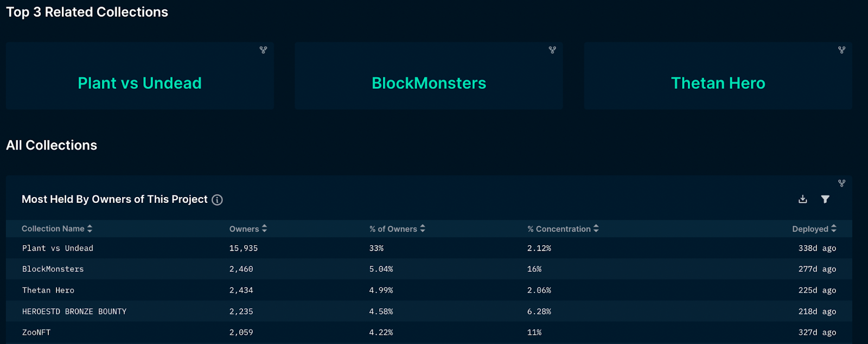Image resolution: width=868 pixels, height=344 pixels.
Task: Click the Most Held By Owners title
Action: pyautogui.click(x=114, y=199)
